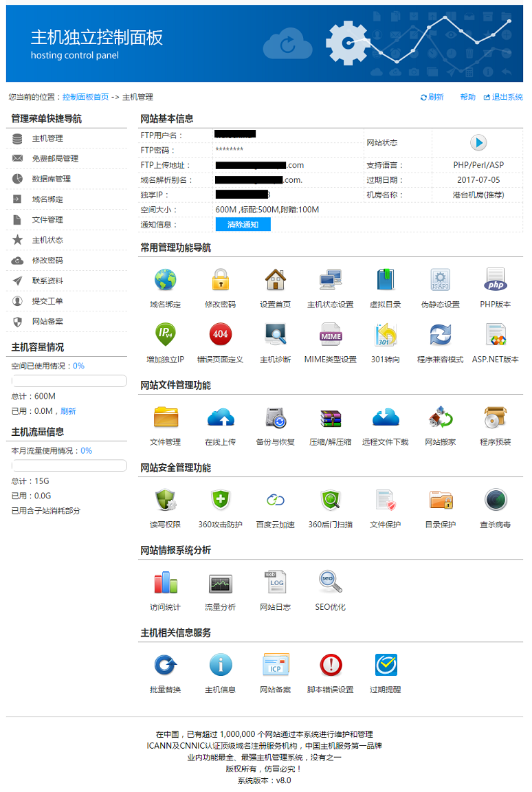The image size is (532, 792).
Task: Click the 备份与恢复 disk icon
Action: pos(275,417)
